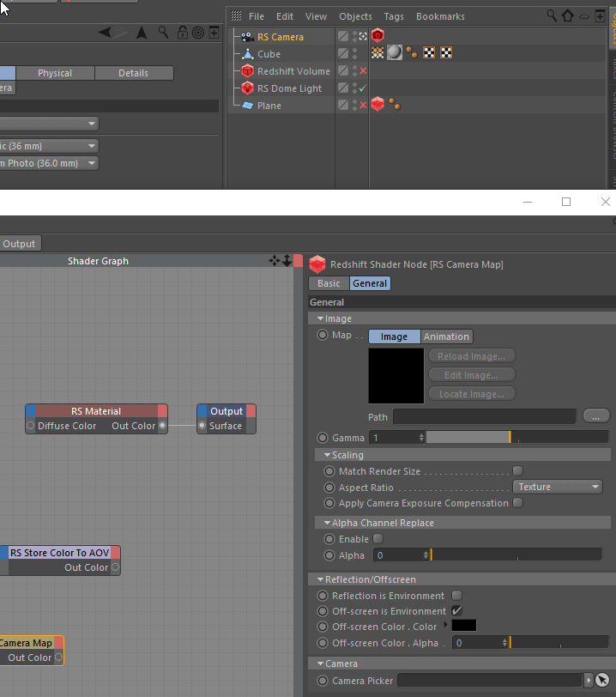
Task: Click the lock icon in Attribute Manager
Action: point(182,33)
